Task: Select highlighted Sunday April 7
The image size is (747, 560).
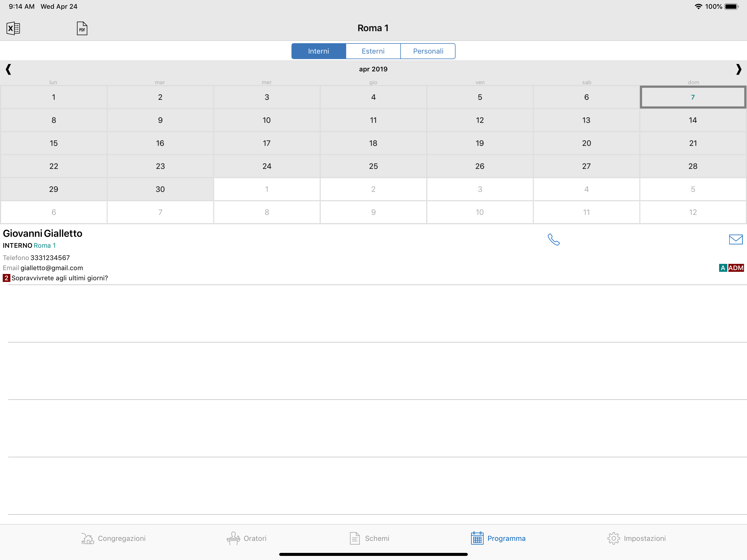Action: (x=693, y=97)
